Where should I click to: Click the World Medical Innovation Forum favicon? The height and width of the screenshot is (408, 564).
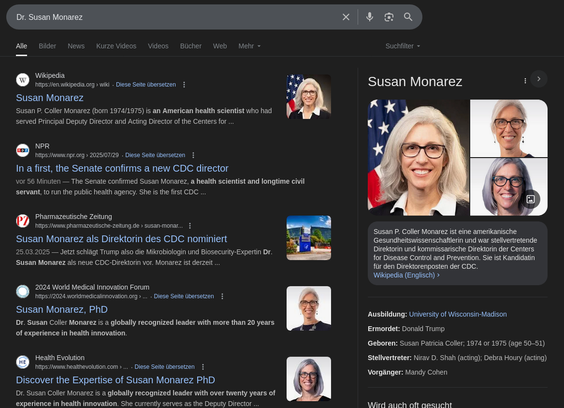pos(22,291)
